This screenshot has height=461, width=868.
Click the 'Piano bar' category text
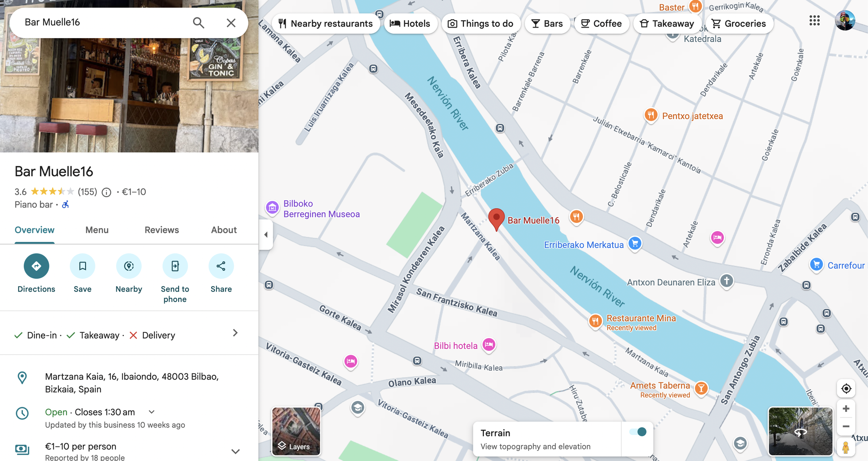pyautogui.click(x=34, y=204)
